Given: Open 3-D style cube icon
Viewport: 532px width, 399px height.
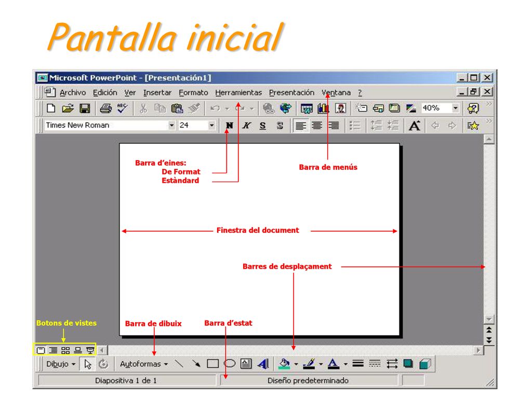Looking at the screenshot, I should [x=425, y=364].
